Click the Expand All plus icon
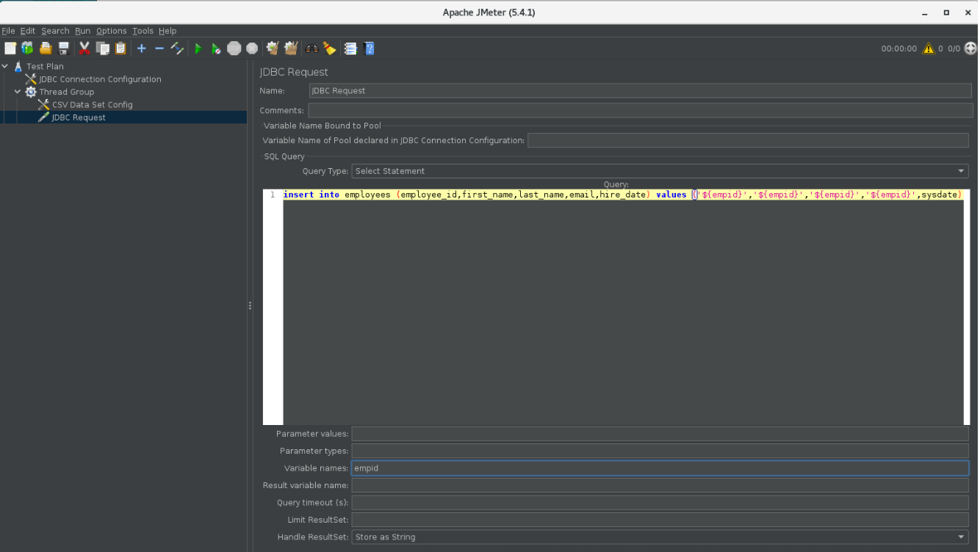Screen dimensions: 980x552 [x=142, y=48]
